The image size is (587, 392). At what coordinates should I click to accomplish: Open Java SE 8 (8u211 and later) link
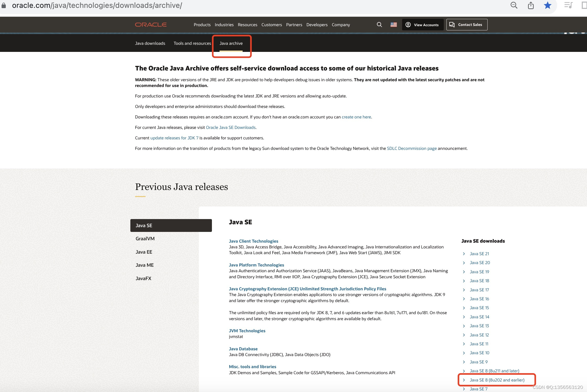tap(494, 371)
